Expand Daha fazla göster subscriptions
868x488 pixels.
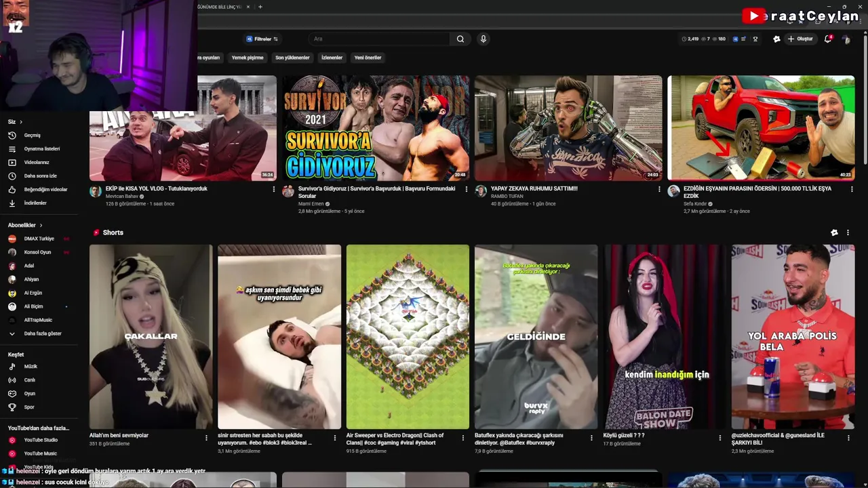click(x=35, y=333)
